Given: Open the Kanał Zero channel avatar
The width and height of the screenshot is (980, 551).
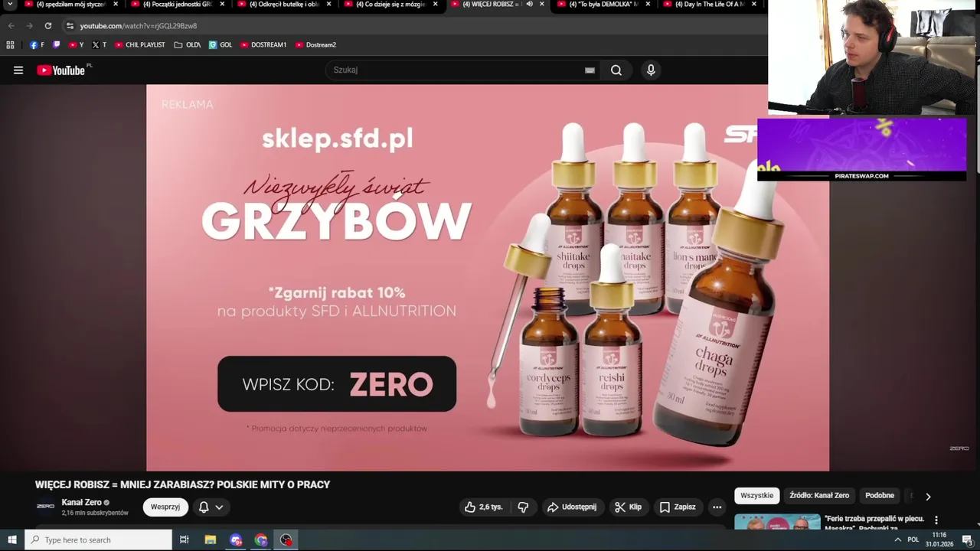Looking at the screenshot, I should (x=46, y=507).
